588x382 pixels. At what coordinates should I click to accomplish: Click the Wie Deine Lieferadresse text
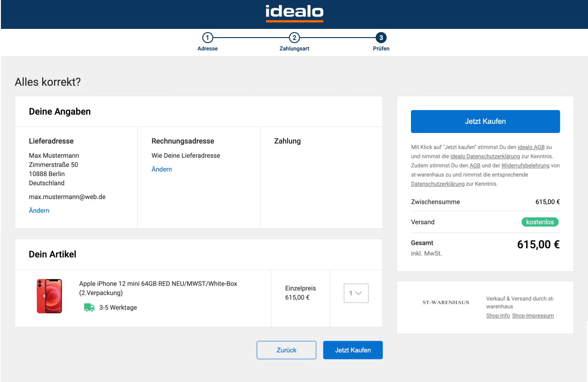point(186,155)
